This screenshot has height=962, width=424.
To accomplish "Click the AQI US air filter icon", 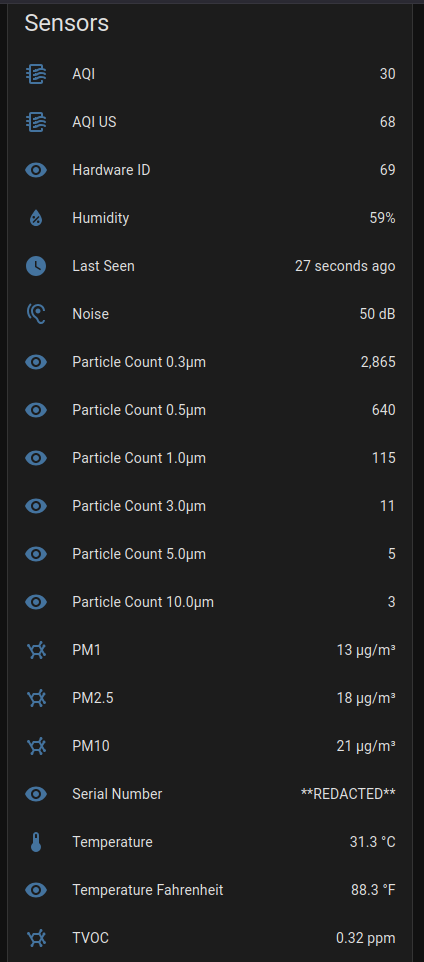I will tap(36, 122).
